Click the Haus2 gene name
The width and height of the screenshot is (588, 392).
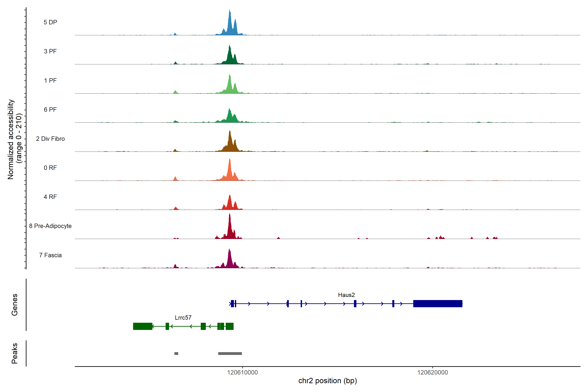pos(346,295)
